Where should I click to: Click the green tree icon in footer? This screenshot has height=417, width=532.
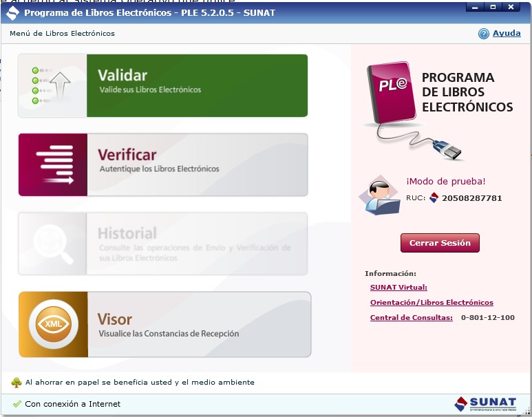[x=17, y=383]
